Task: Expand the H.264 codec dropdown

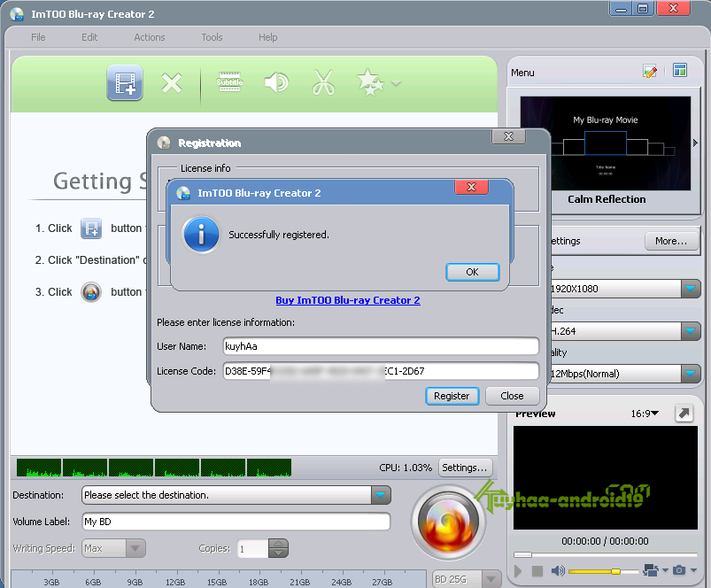Action: pos(690,331)
